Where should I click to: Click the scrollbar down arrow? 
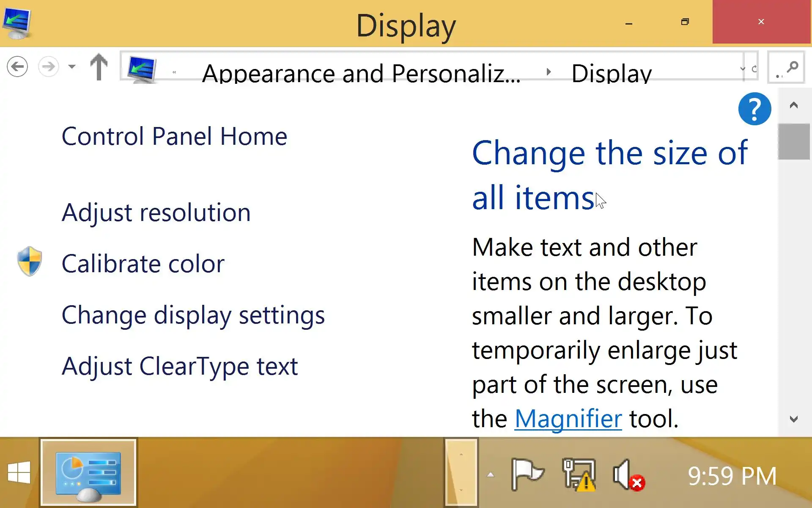tap(793, 419)
